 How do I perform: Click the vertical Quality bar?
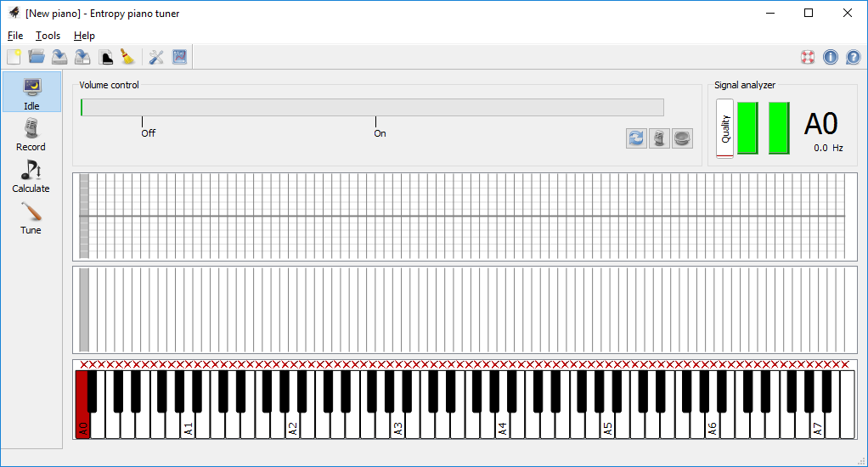(x=724, y=128)
